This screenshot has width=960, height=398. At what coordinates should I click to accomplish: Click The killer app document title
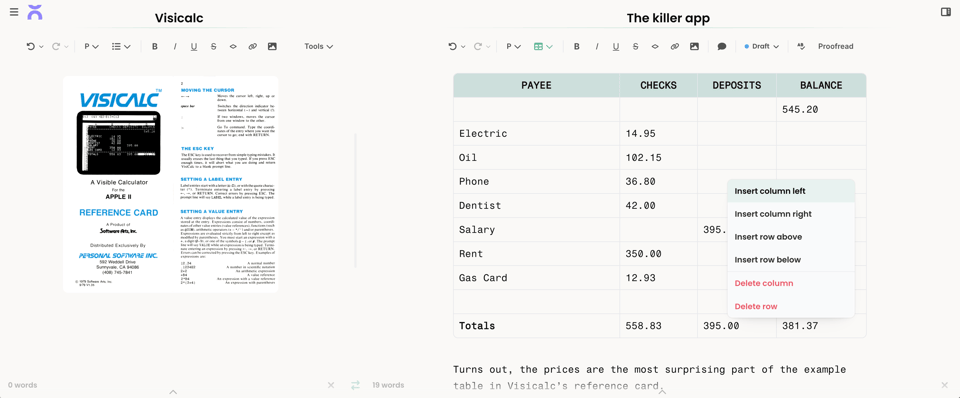tap(668, 18)
